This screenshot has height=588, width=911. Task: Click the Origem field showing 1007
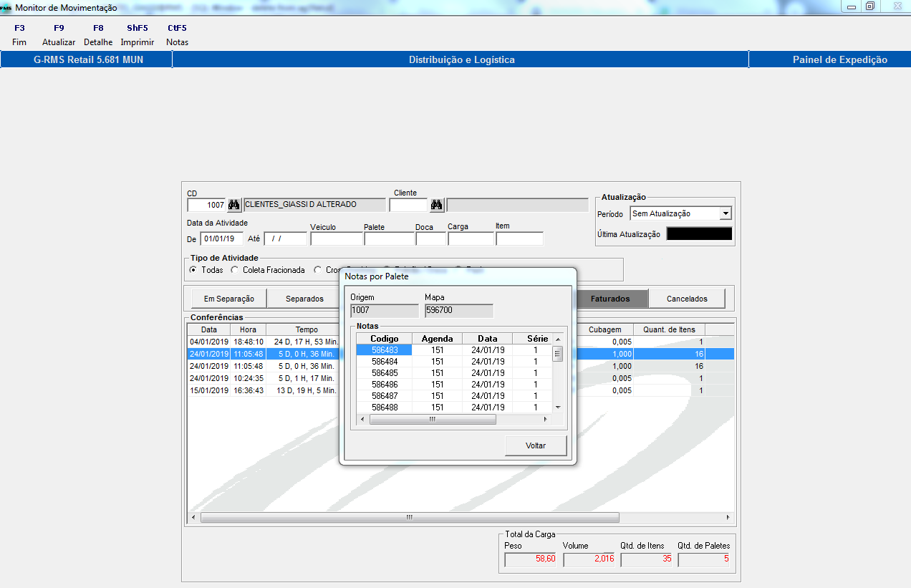tap(385, 311)
